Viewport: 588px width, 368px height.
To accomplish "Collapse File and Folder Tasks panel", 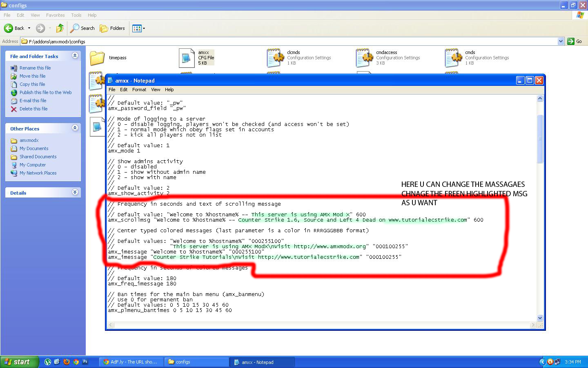I will 75,56.
